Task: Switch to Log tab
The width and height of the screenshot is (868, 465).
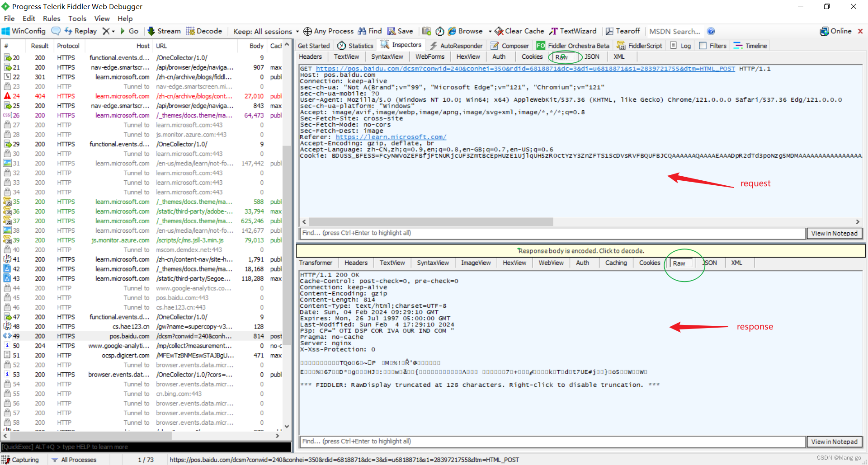Action: (680, 46)
